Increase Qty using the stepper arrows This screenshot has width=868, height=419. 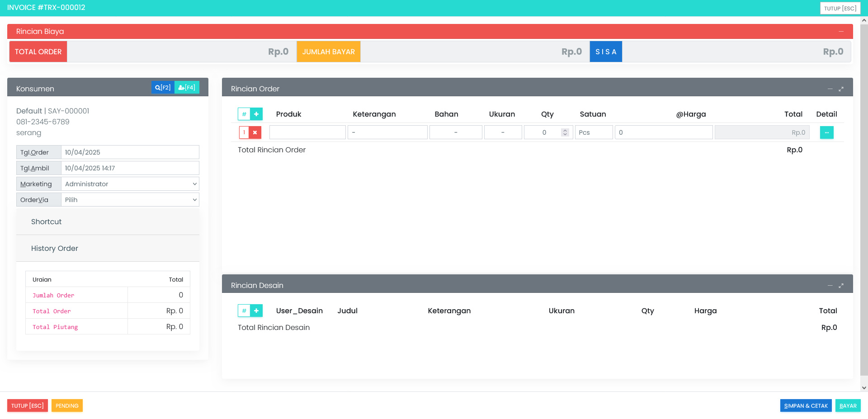point(565,131)
